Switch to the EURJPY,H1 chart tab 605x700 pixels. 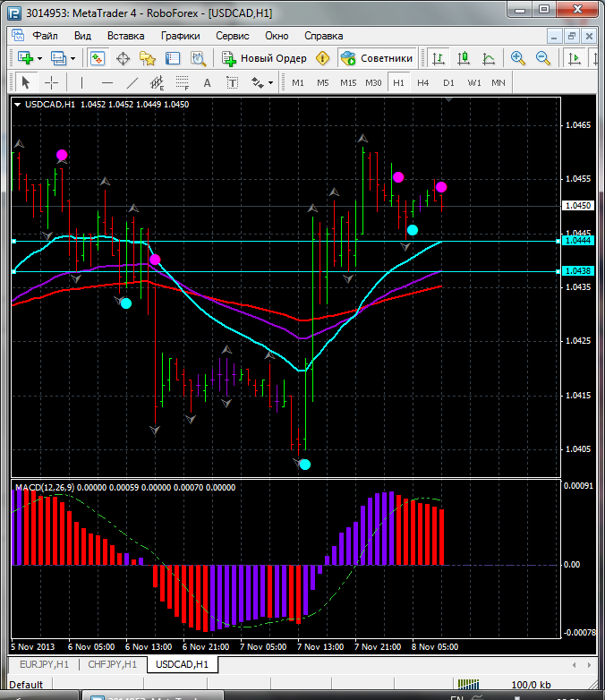(x=43, y=664)
